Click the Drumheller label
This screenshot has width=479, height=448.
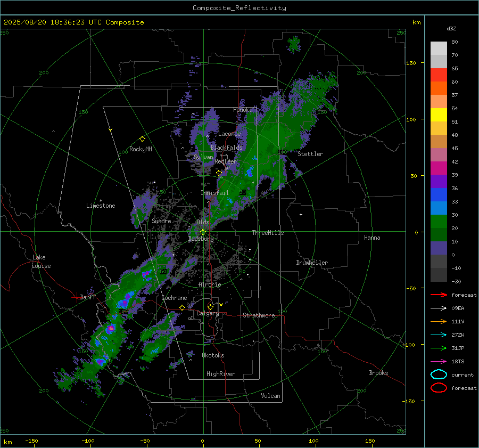tap(312, 263)
